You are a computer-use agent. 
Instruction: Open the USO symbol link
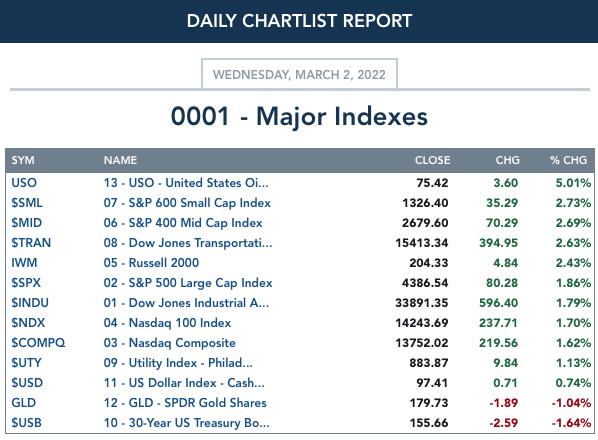(24, 183)
